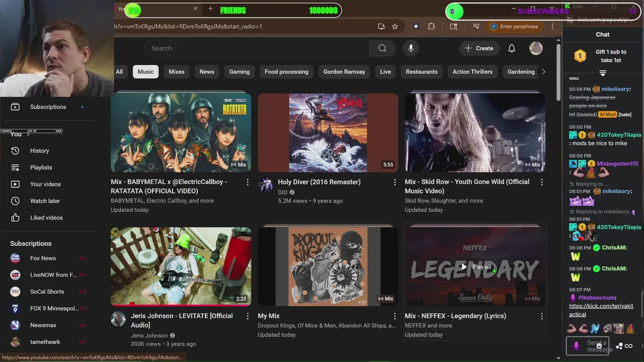Image resolution: width=644 pixels, height=362 pixels.
Task: Select the Action Thrillers chip
Action: pyautogui.click(x=472, y=72)
